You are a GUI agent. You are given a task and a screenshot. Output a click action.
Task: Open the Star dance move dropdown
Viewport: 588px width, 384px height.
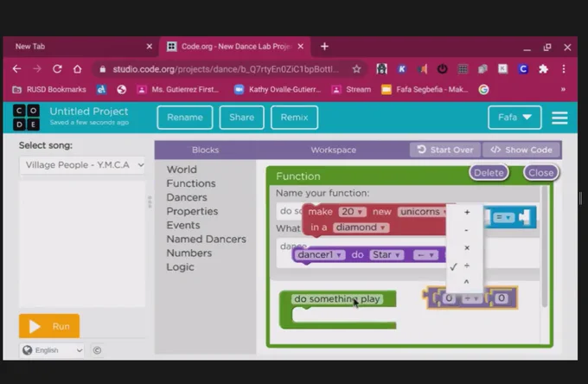point(387,255)
